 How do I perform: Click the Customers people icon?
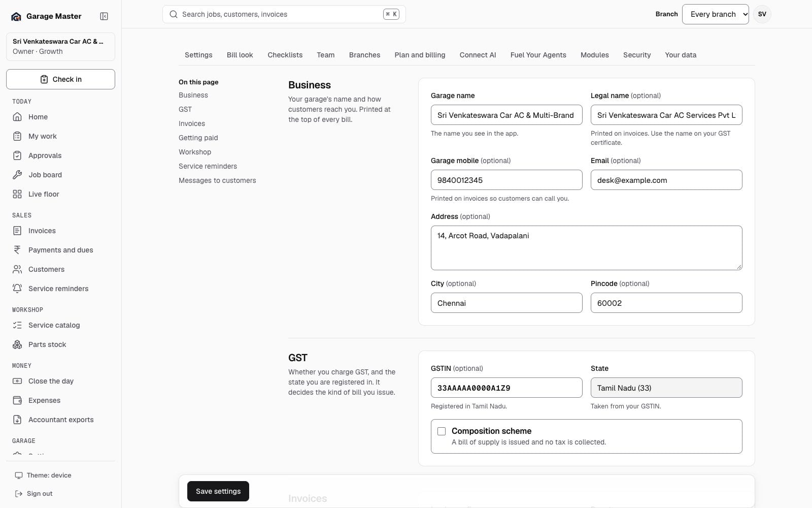tap(17, 269)
